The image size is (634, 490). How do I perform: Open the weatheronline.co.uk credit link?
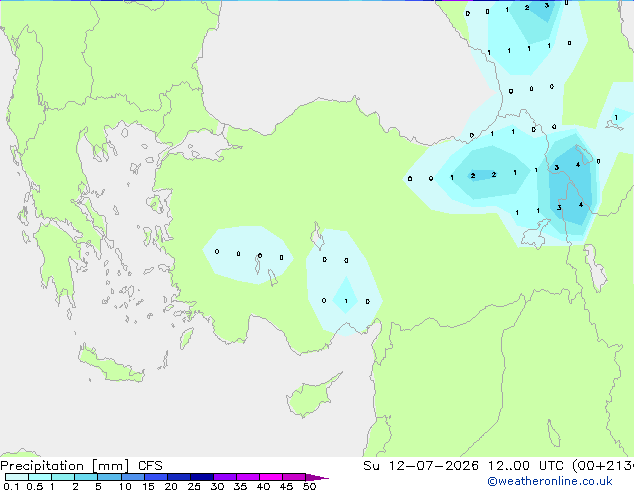550,481
